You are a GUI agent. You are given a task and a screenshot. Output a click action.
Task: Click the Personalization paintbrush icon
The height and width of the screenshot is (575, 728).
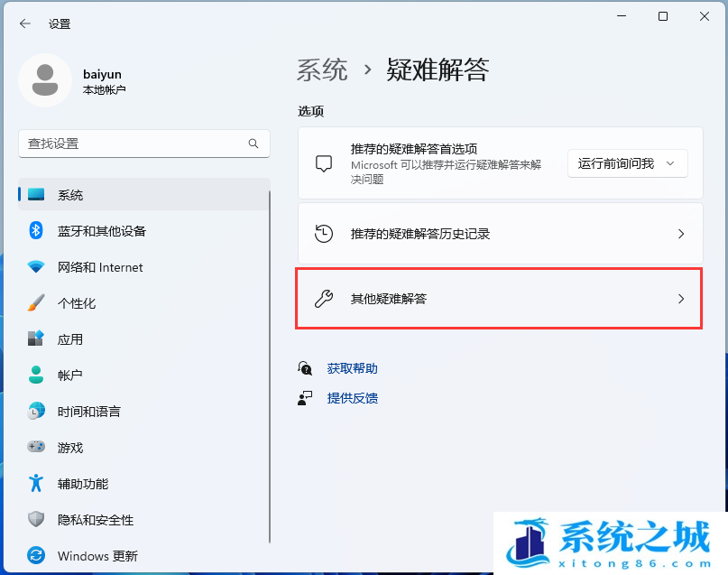(36, 303)
